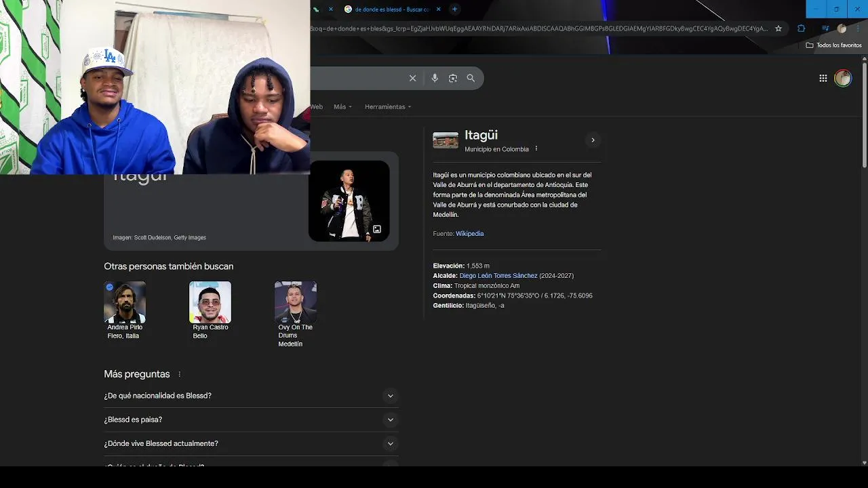Open the media control icon in the toolbar
Viewport: 868px width, 488px height.
click(825, 28)
